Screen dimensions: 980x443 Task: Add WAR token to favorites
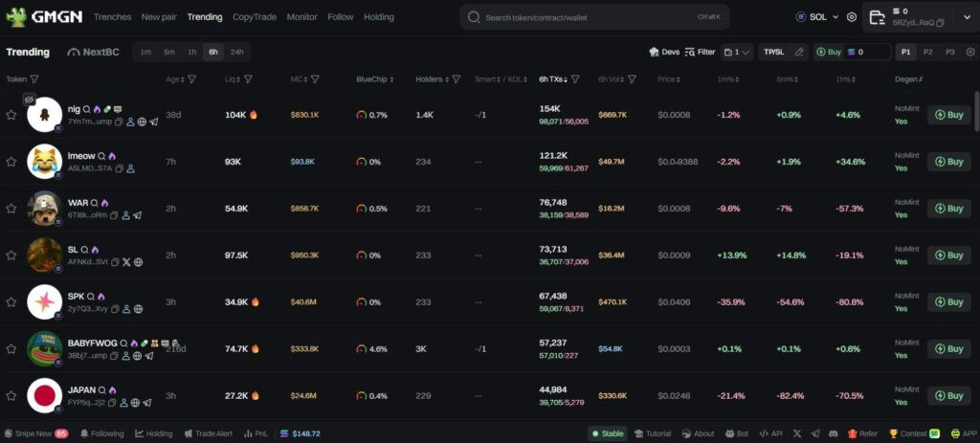(11, 209)
